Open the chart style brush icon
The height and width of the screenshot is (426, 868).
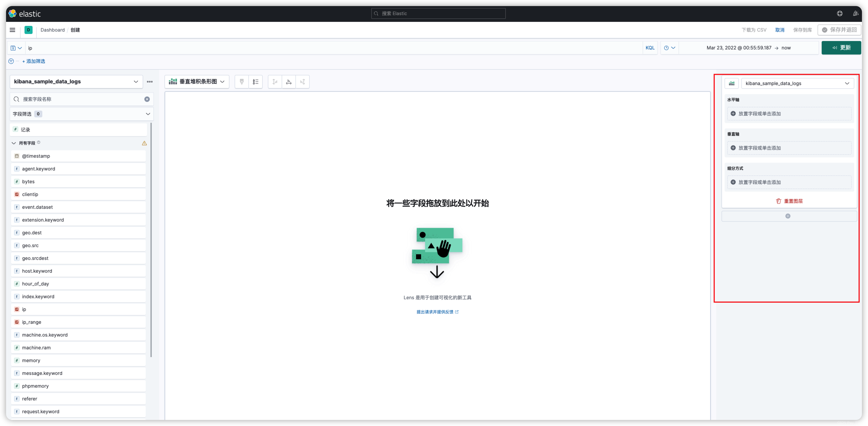(242, 82)
